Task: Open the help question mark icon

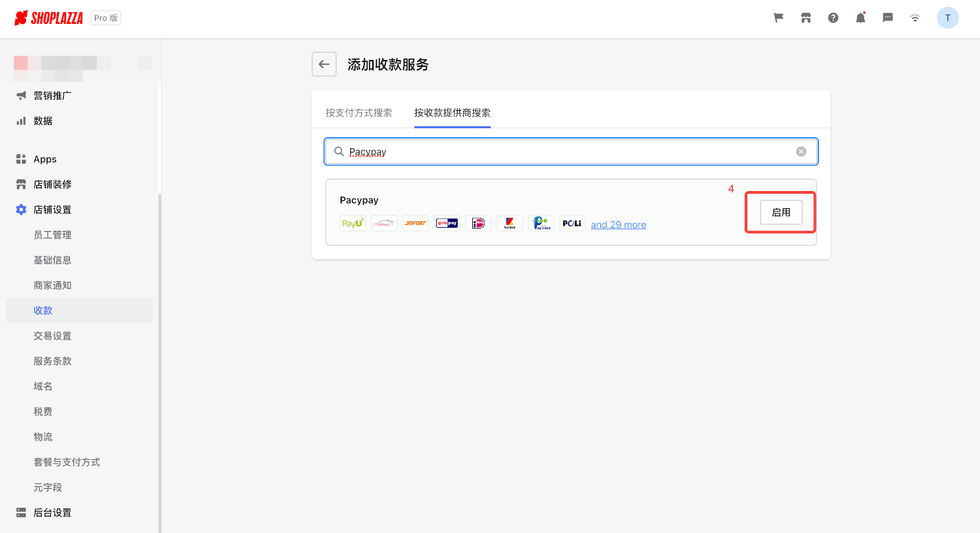Action: click(833, 18)
